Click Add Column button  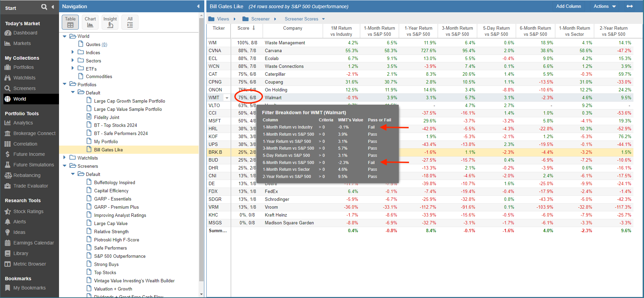pyautogui.click(x=568, y=6)
